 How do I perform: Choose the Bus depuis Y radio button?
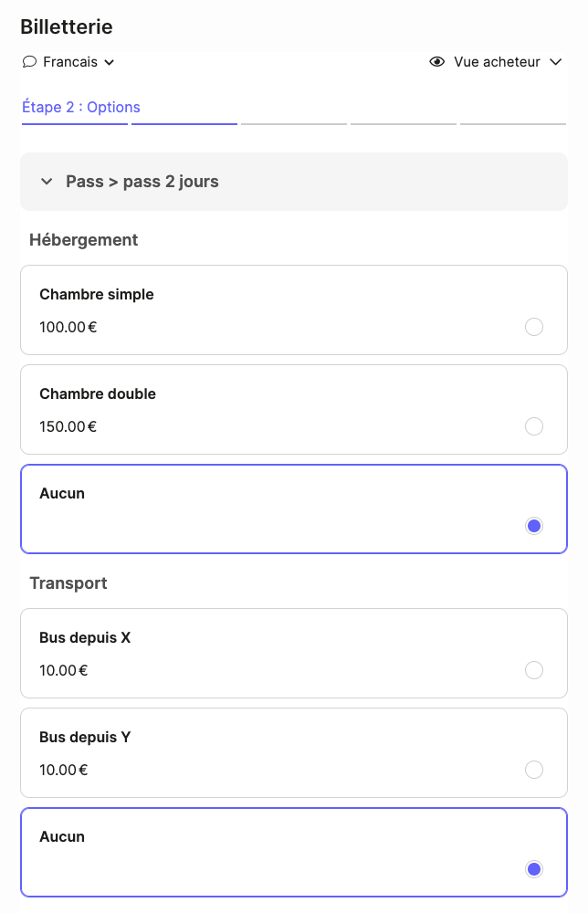tap(534, 770)
